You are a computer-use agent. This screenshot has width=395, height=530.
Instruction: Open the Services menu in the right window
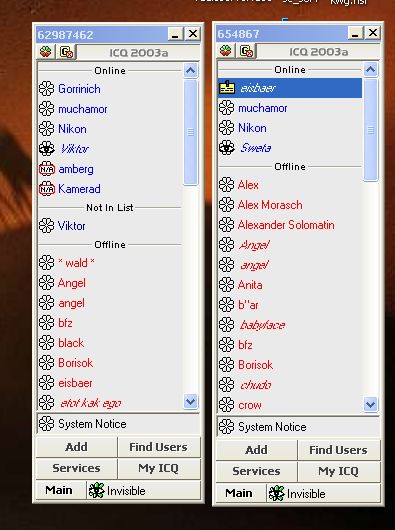tap(256, 471)
